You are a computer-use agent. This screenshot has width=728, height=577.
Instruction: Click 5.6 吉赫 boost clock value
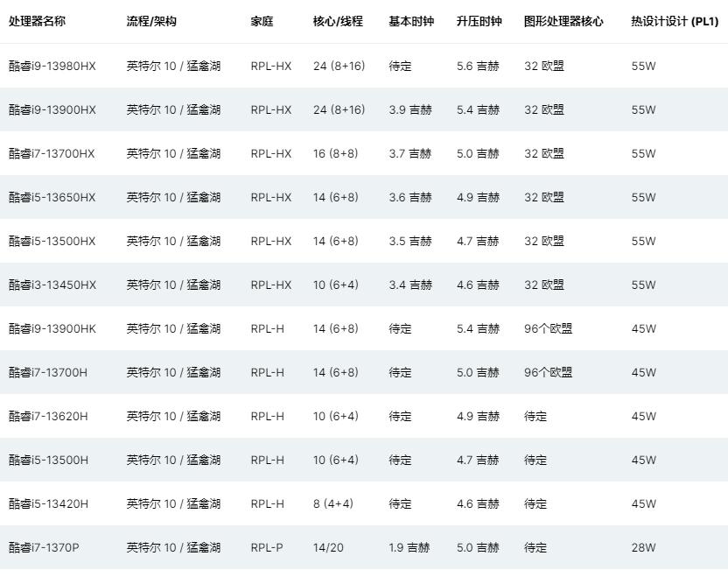(479, 66)
